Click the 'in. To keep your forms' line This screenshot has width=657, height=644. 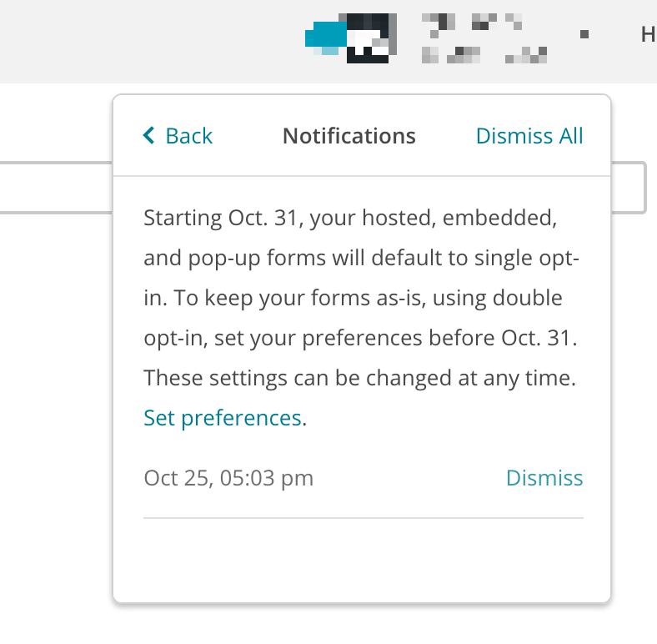(353, 298)
